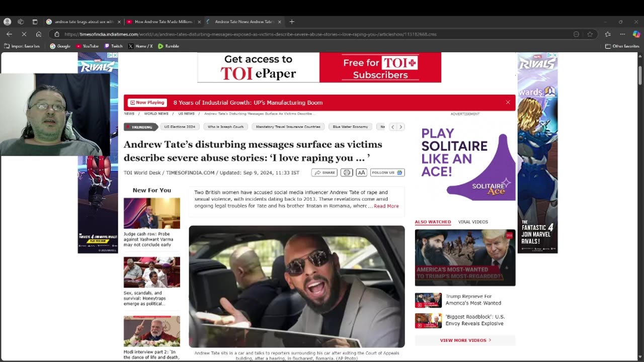Open 'Who is Joseph Couch' trending chip
644x362 pixels.
[x=225, y=127]
